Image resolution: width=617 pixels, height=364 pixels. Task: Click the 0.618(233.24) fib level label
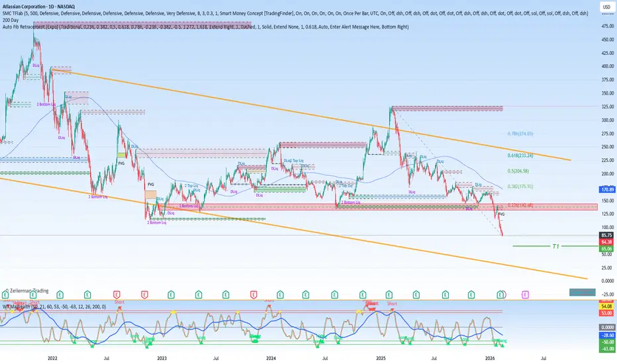pyautogui.click(x=520, y=156)
